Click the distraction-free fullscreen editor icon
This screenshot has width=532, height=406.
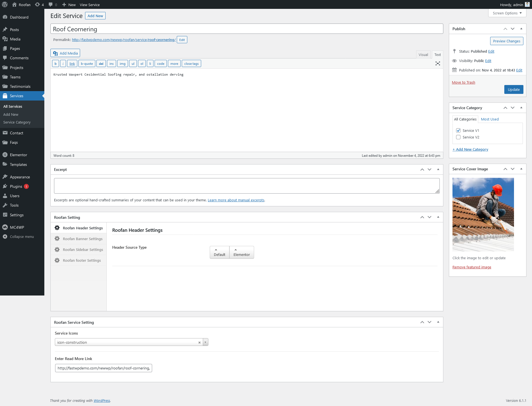438,64
